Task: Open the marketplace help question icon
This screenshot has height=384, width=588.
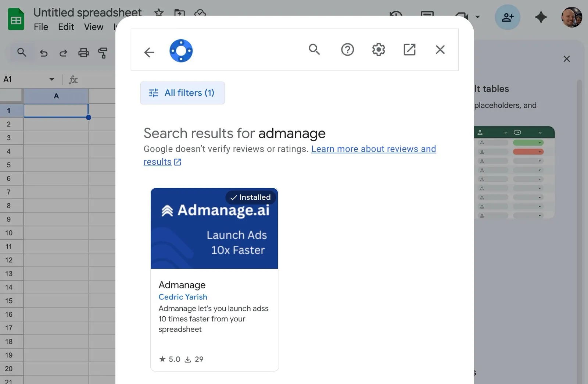Action: tap(347, 49)
